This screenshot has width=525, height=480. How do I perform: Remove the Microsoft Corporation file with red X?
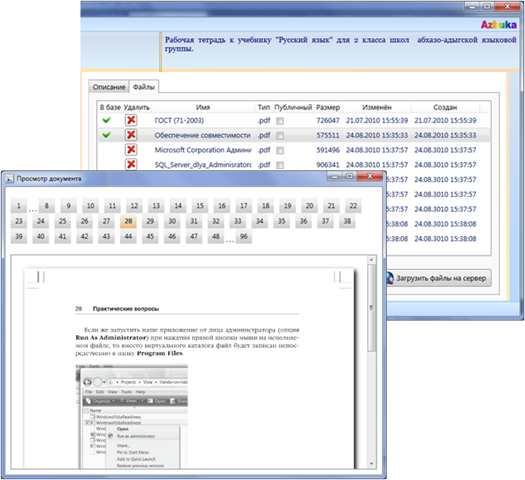pos(131,150)
